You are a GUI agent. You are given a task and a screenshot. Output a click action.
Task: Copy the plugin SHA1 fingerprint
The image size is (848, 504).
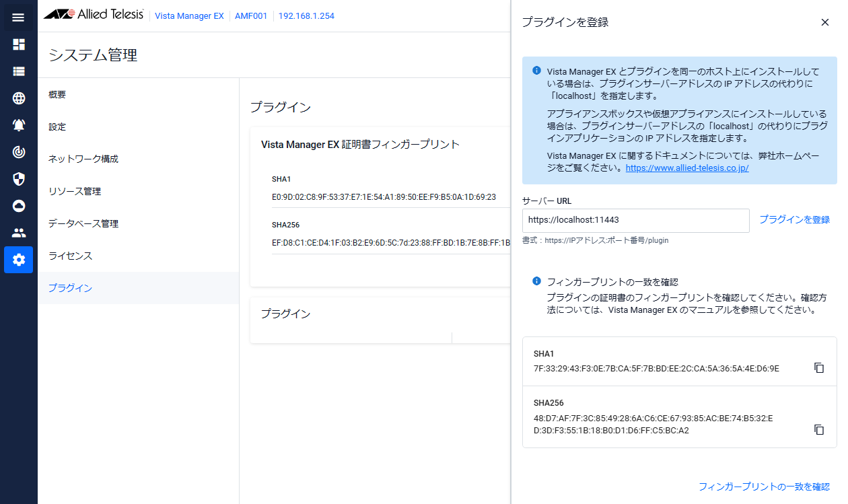point(819,368)
